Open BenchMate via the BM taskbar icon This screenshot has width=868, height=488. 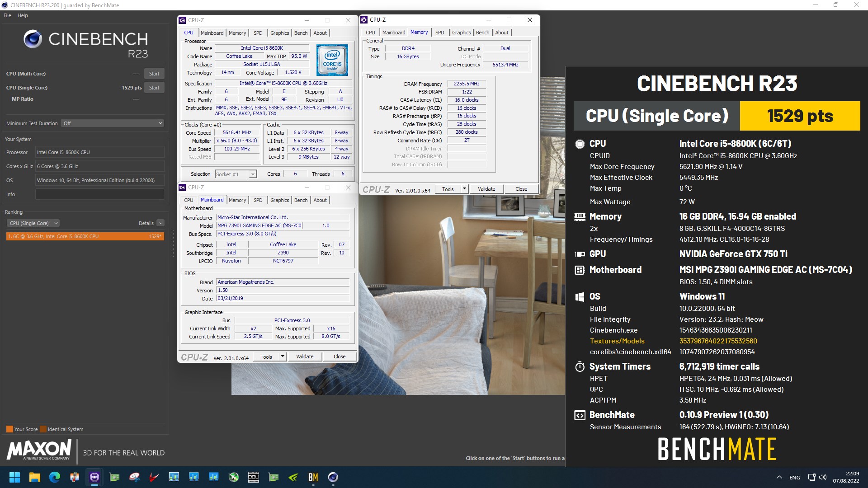pyautogui.click(x=313, y=477)
